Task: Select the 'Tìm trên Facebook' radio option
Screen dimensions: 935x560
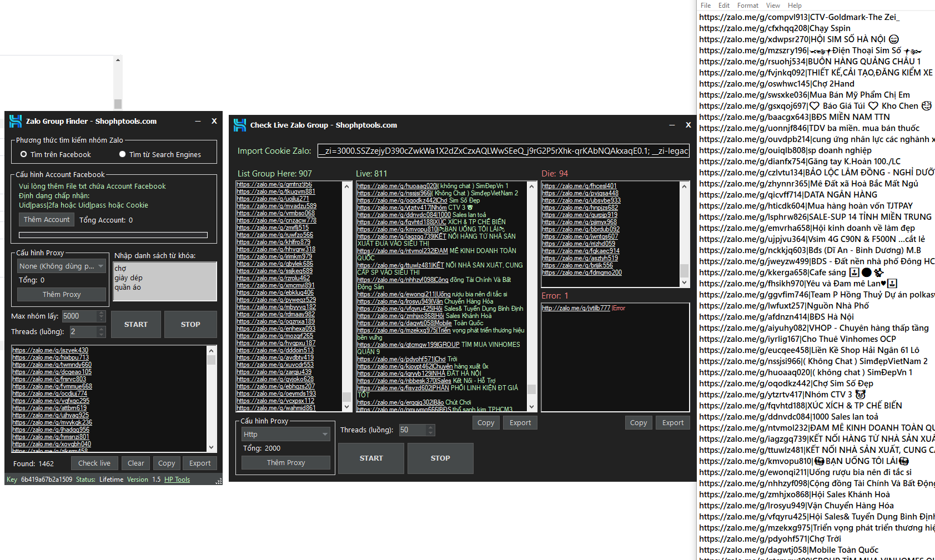Action: click(24, 154)
